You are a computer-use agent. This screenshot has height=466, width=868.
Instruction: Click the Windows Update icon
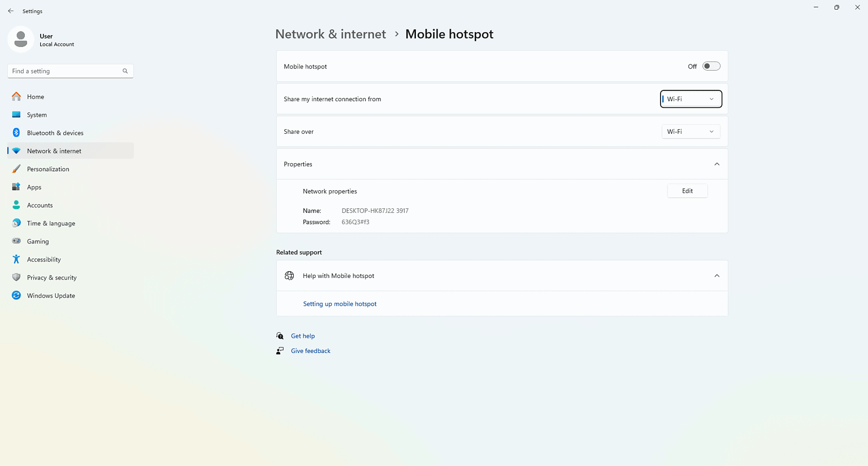16,295
